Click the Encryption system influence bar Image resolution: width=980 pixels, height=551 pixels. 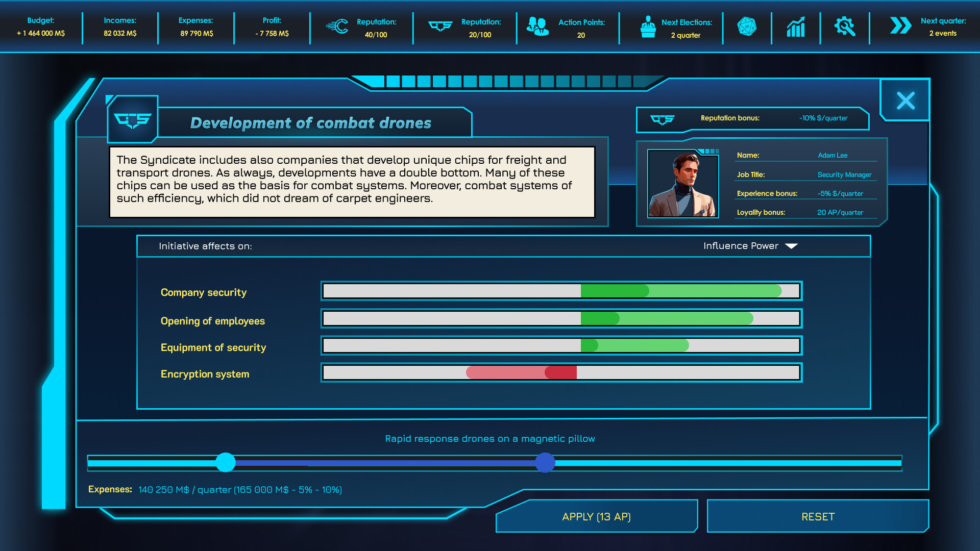[x=561, y=372]
